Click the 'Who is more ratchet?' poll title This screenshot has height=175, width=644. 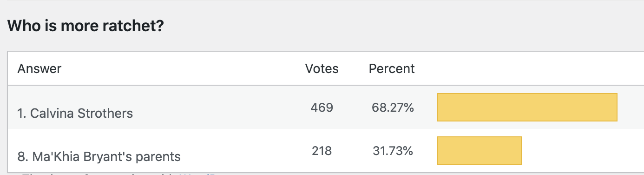[x=85, y=26]
